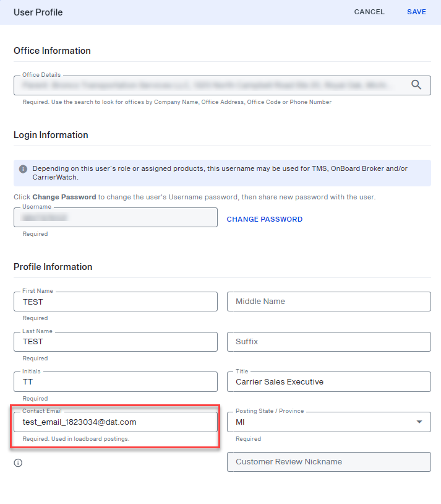Click the info icon beside Customer Review Nickname
Image resolution: width=441 pixels, height=504 pixels.
click(x=18, y=463)
